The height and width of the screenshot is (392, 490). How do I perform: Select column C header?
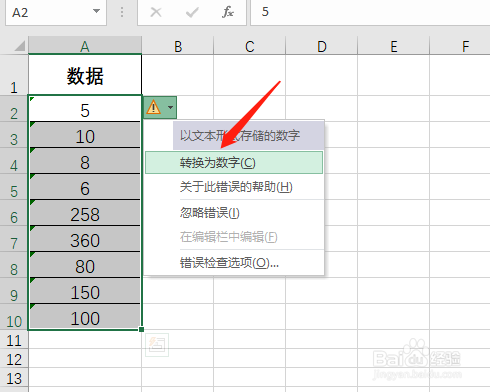(250, 45)
